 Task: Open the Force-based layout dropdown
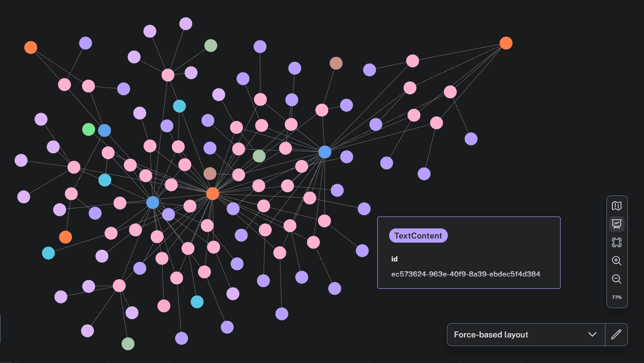click(526, 335)
